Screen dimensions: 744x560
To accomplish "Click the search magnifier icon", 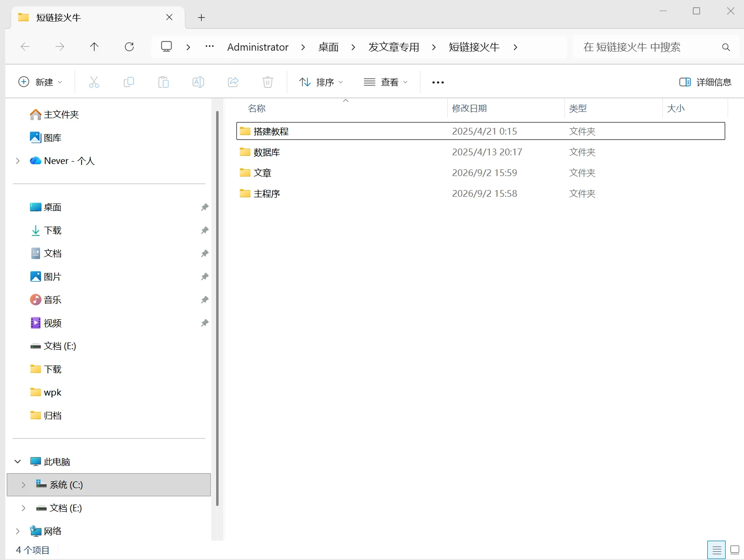I will point(726,47).
